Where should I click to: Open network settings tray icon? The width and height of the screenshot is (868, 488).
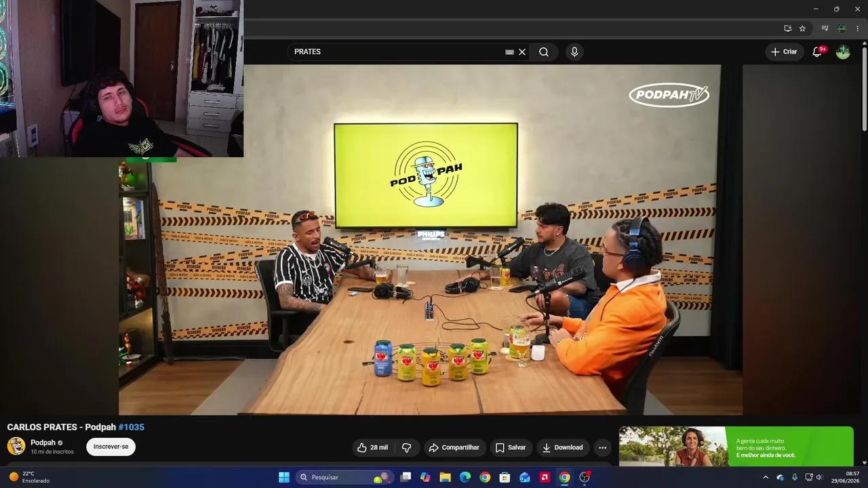809,477
